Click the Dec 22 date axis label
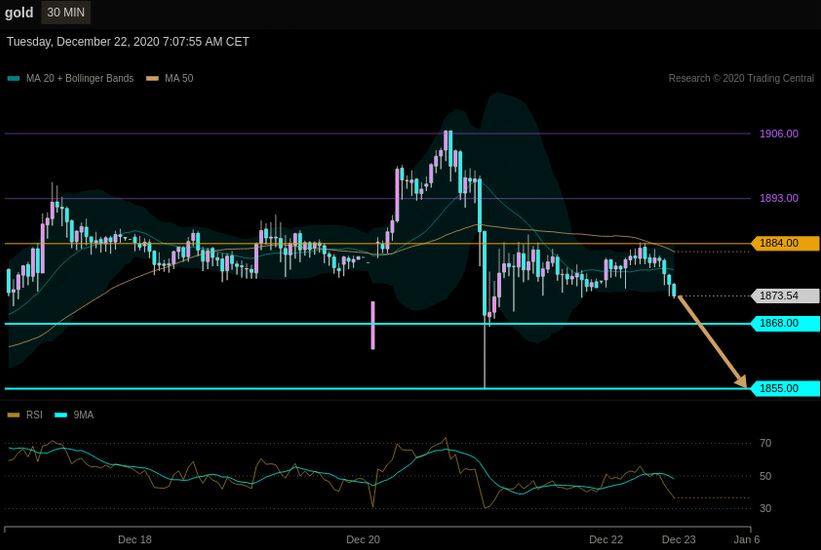 (606, 540)
